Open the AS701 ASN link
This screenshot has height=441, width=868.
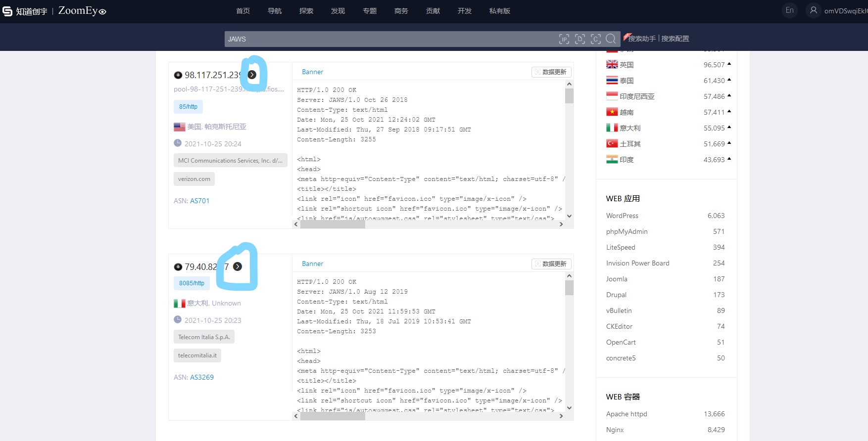(200, 201)
